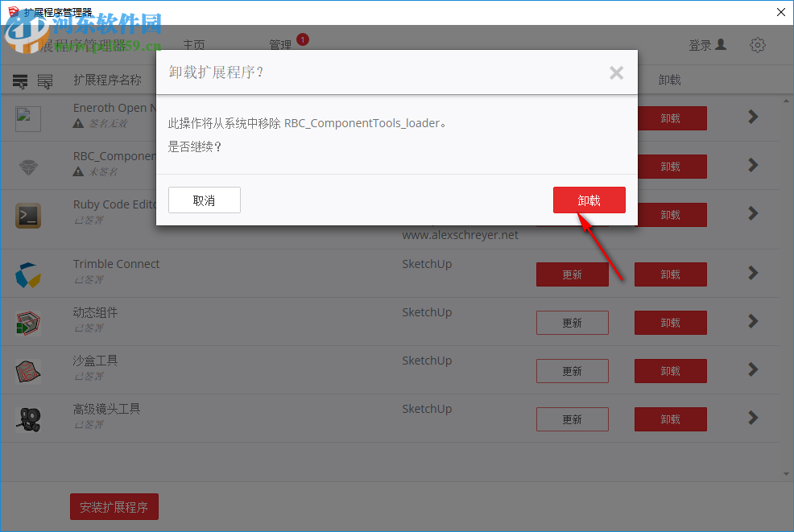Image resolution: width=794 pixels, height=532 pixels.
Task: Click the Ruby Code Editor terminal icon
Action: pyautogui.click(x=27, y=215)
